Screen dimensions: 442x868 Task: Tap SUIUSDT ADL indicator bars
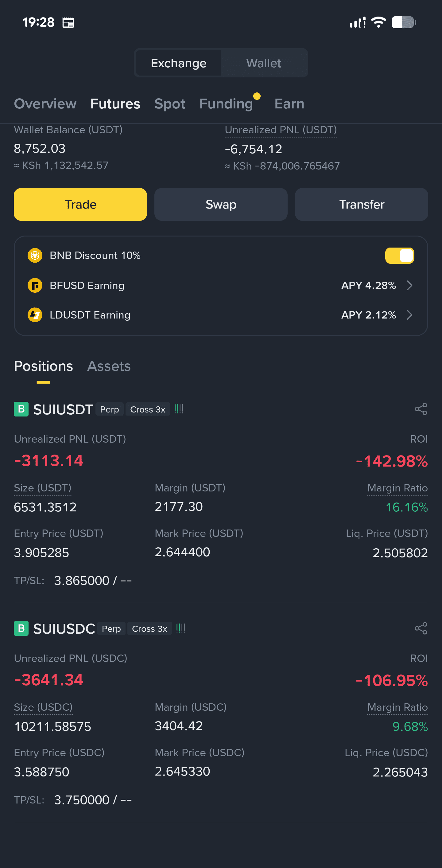[x=179, y=409]
